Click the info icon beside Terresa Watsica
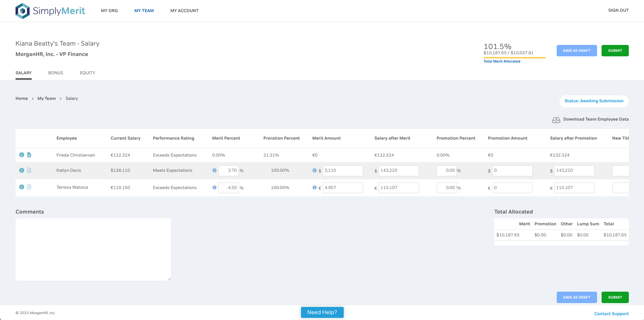This screenshot has height=320, width=644. pos(21,187)
